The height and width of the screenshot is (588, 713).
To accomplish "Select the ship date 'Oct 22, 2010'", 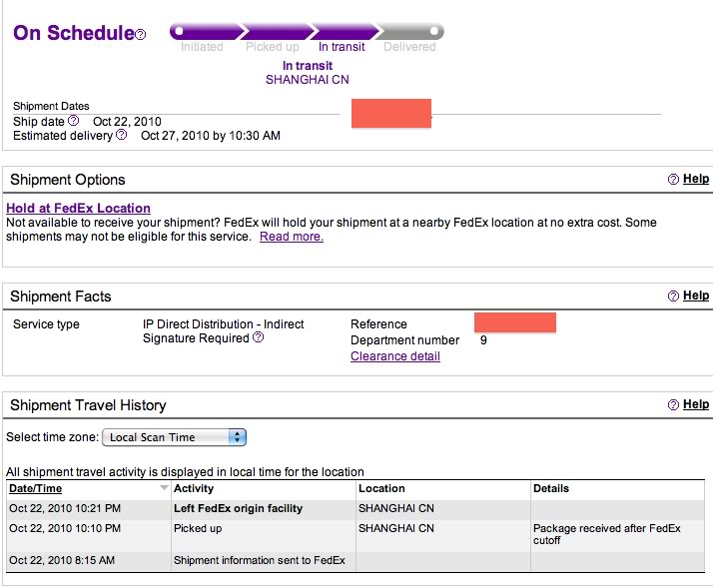I will coord(127,122).
